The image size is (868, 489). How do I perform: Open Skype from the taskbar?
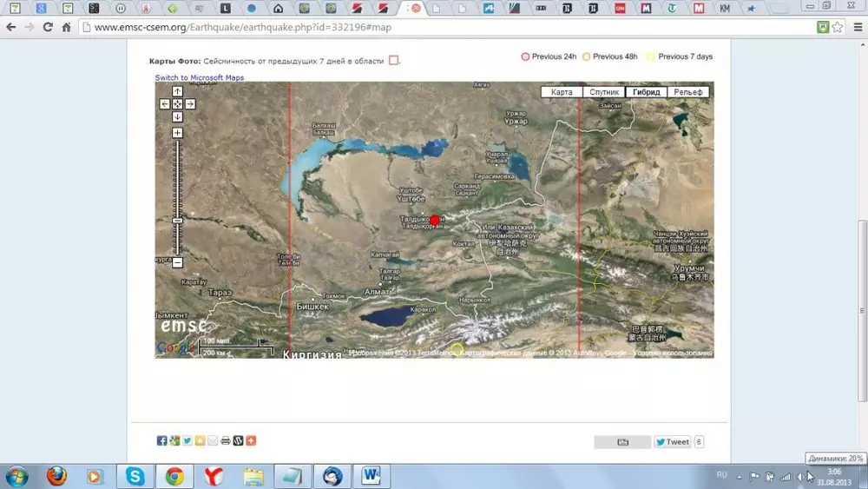(x=135, y=476)
